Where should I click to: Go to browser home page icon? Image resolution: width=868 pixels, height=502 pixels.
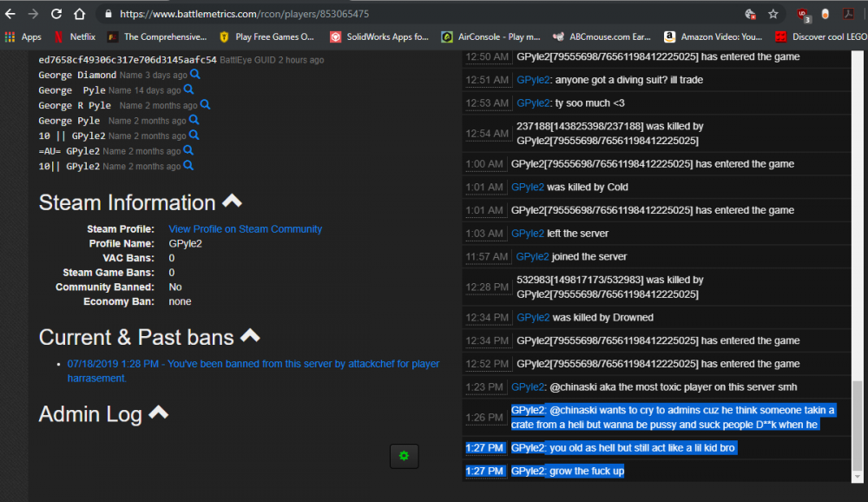click(x=79, y=14)
